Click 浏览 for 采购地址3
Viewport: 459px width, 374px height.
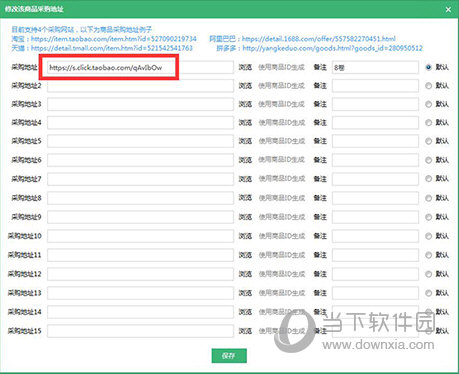pyautogui.click(x=245, y=104)
